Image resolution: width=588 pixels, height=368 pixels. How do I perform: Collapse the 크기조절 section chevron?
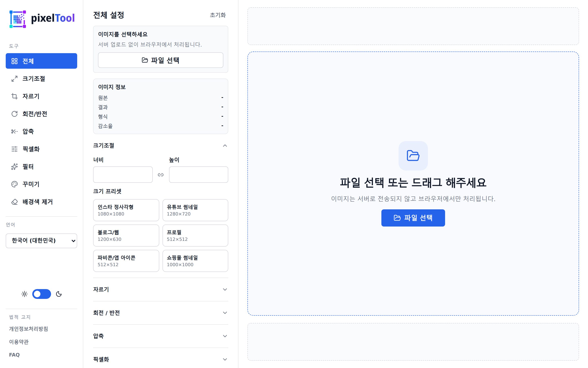225,146
